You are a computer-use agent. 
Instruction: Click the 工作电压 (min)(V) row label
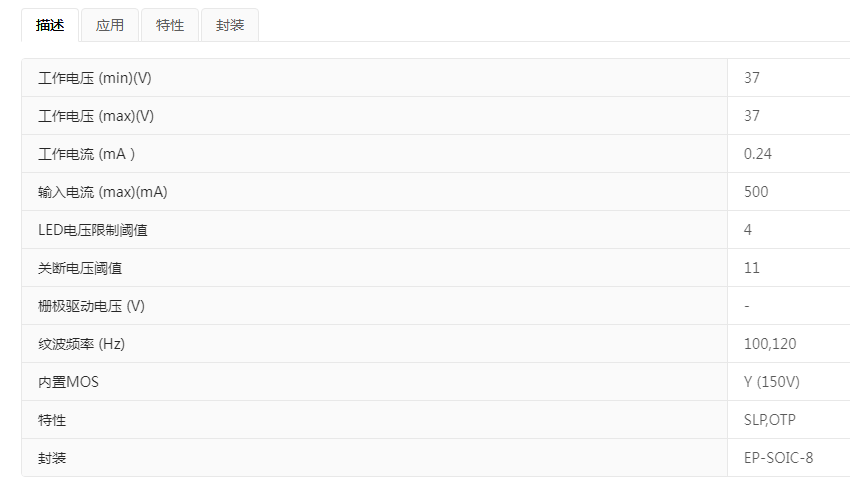[x=95, y=78]
